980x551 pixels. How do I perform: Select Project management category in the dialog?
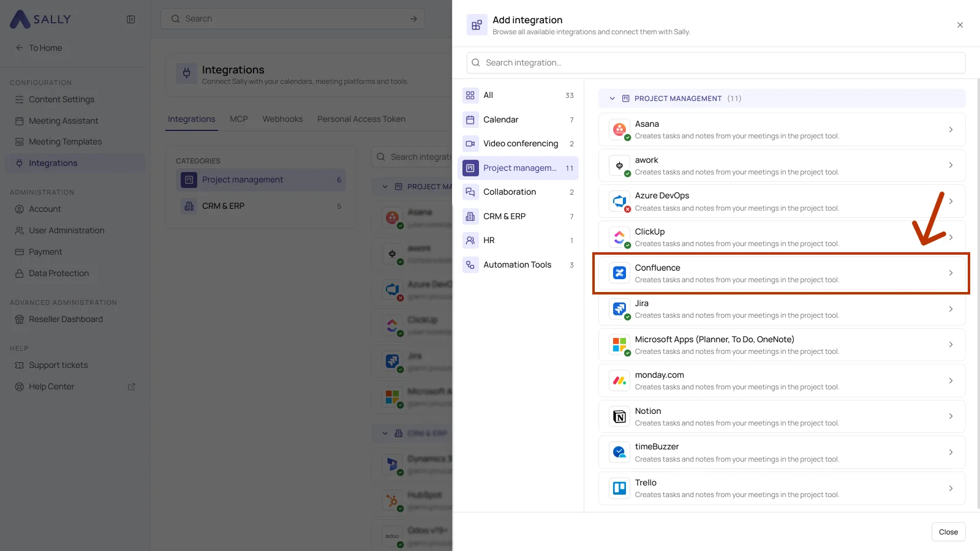[518, 168]
